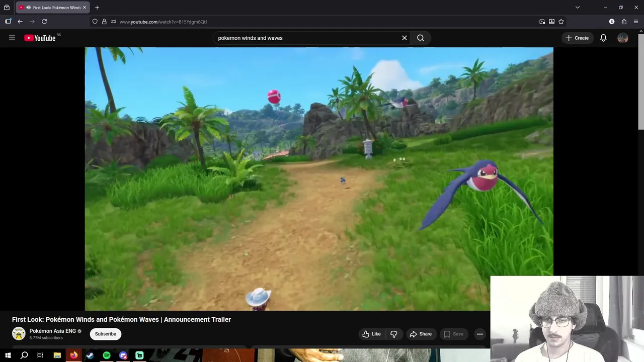The height and width of the screenshot is (362, 644).
Task: Open the list all tabs dropdown arrow
Action: coord(578,8)
